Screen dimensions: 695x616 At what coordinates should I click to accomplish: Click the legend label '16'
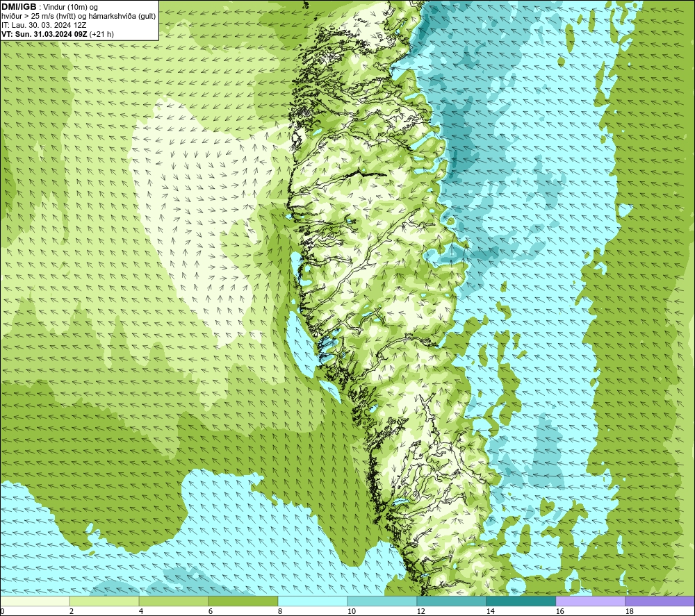tap(559, 612)
